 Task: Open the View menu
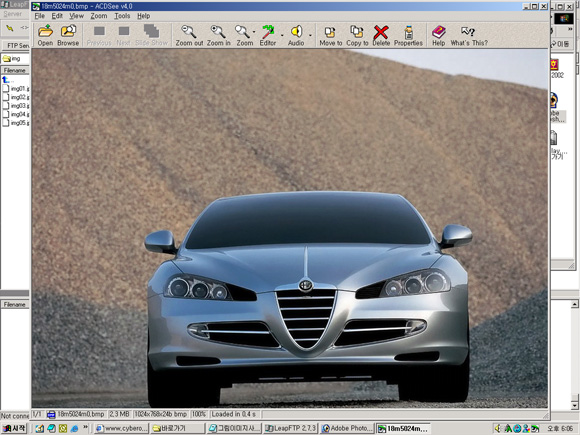(x=77, y=16)
